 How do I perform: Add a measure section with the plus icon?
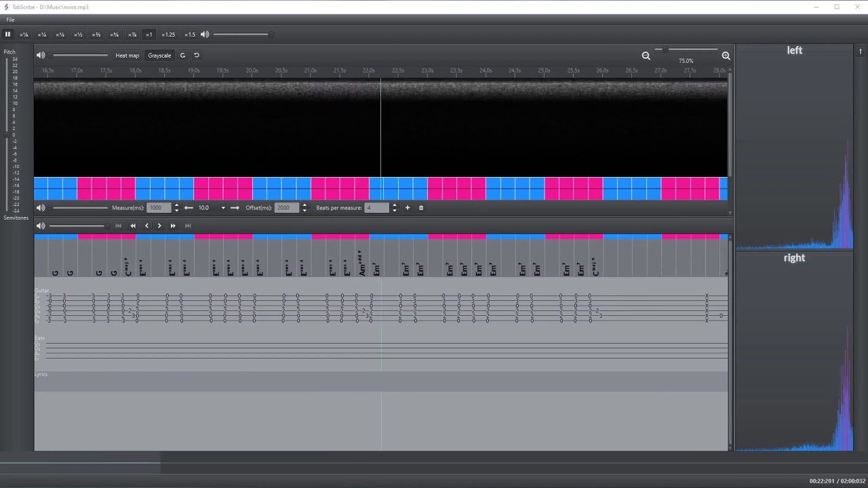[408, 208]
